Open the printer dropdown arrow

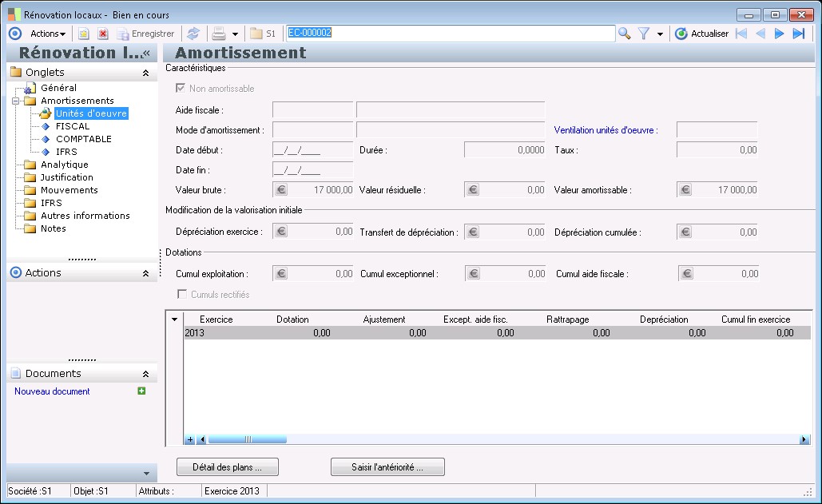click(235, 34)
